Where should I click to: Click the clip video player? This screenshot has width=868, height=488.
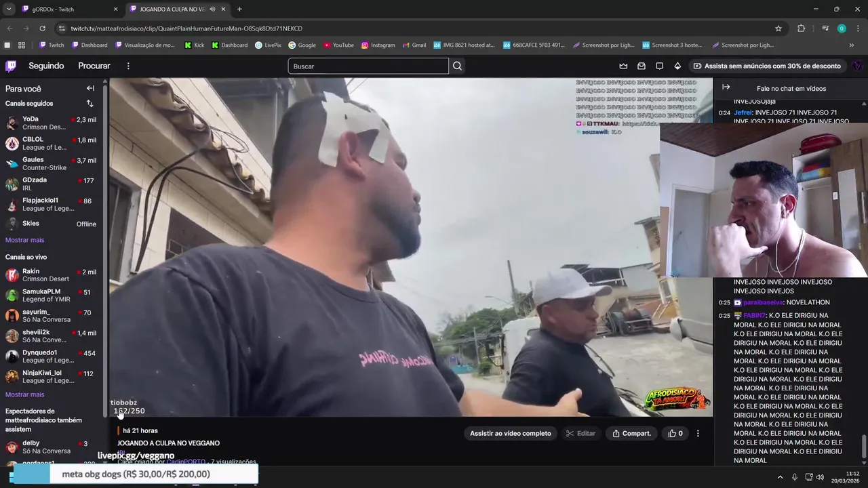coord(411,247)
